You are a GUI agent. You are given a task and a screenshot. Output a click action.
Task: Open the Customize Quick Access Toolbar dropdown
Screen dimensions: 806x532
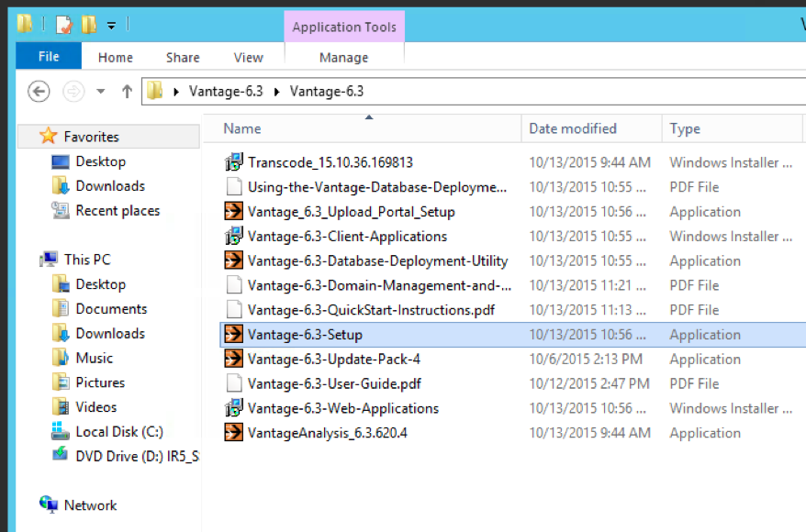point(111,25)
